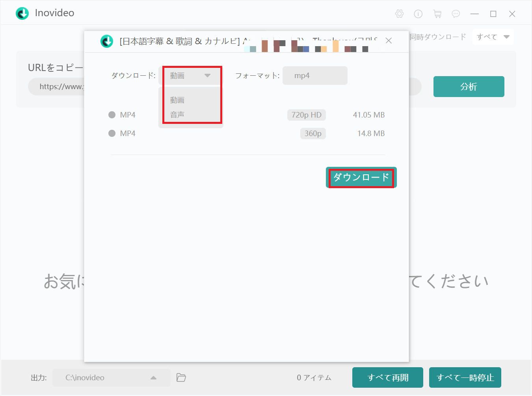Open the shopping cart purchase icon

pyautogui.click(x=437, y=14)
